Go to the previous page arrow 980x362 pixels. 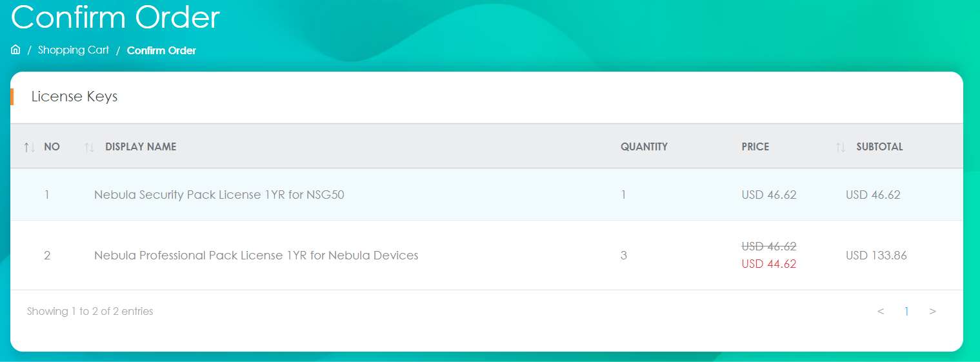(x=881, y=312)
